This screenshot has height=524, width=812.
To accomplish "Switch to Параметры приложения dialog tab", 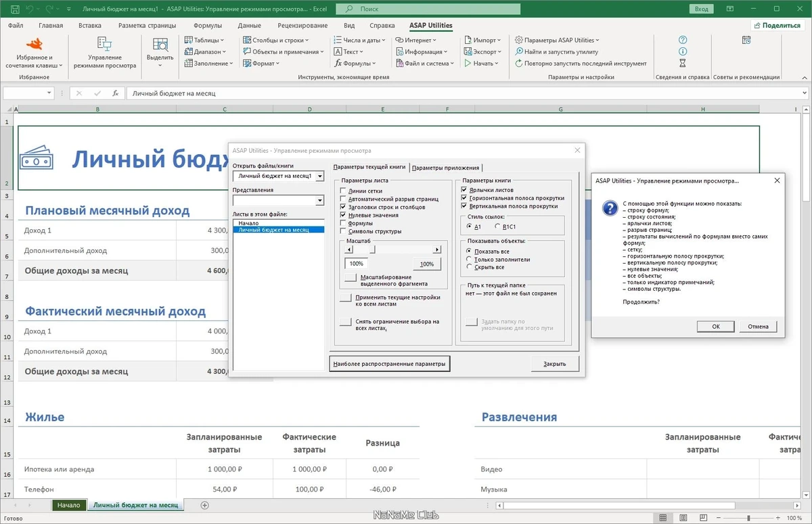I will (x=446, y=168).
